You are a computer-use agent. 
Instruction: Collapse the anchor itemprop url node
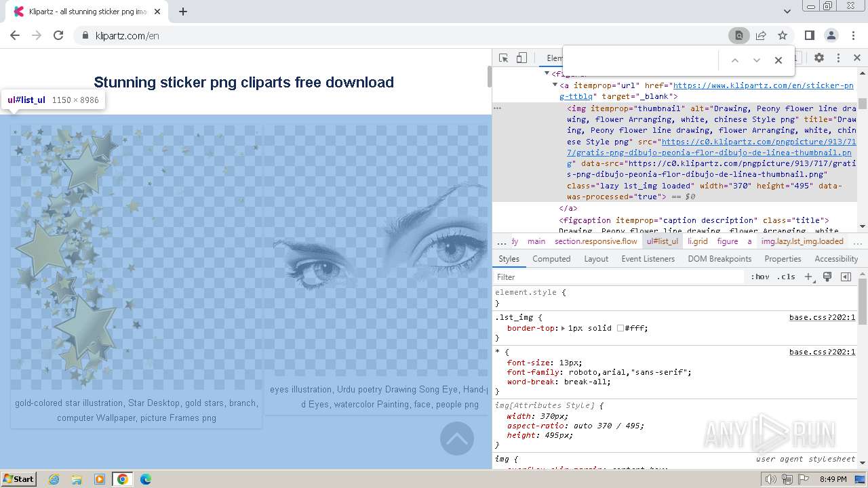(555, 85)
